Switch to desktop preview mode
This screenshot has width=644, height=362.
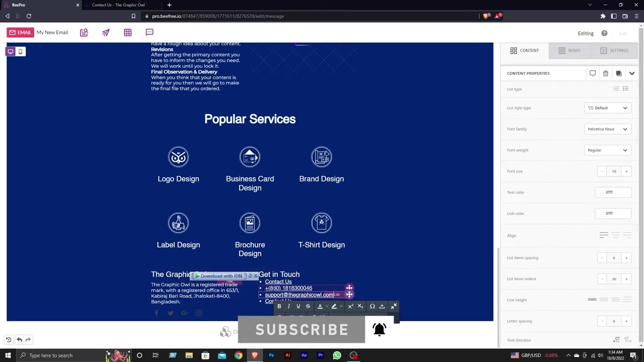point(11,51)
